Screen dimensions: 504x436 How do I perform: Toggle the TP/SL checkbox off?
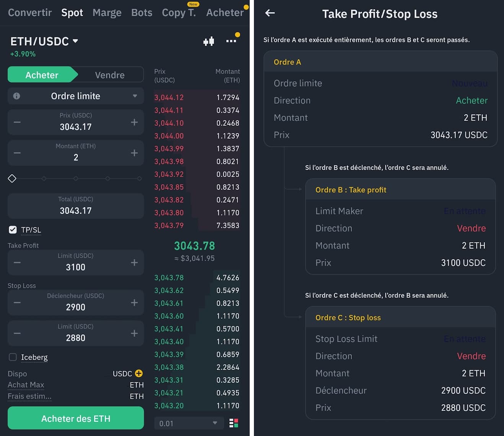click(x=13, y=230)
